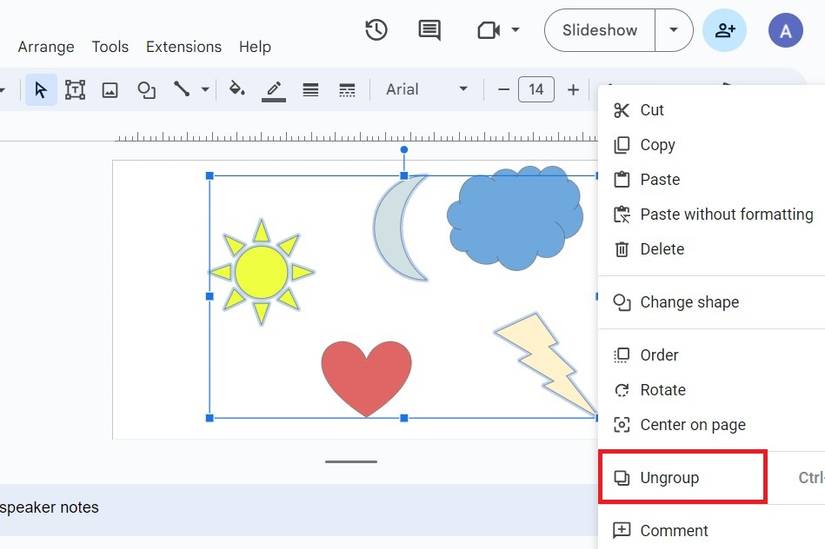This screenshot has height=549, width=825.
Task: Click the share add-person icon
Action: click(725, 30)
